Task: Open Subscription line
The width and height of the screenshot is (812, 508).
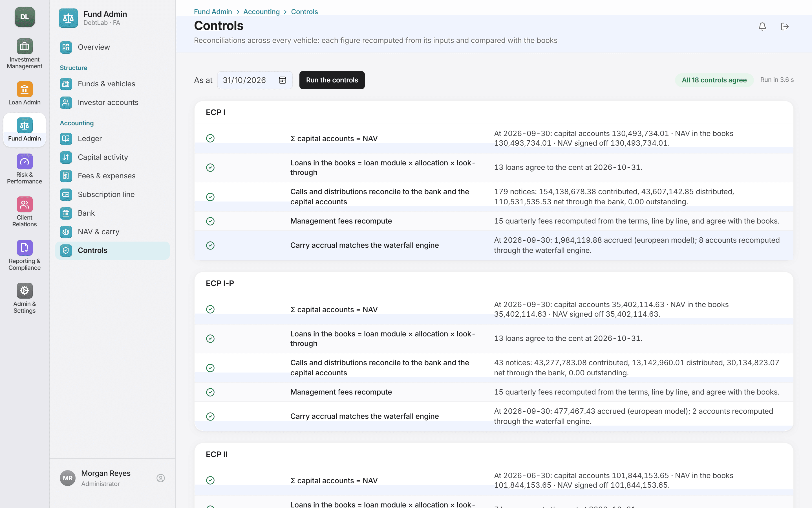Action: pyautogui.click(x=112, y=194)
